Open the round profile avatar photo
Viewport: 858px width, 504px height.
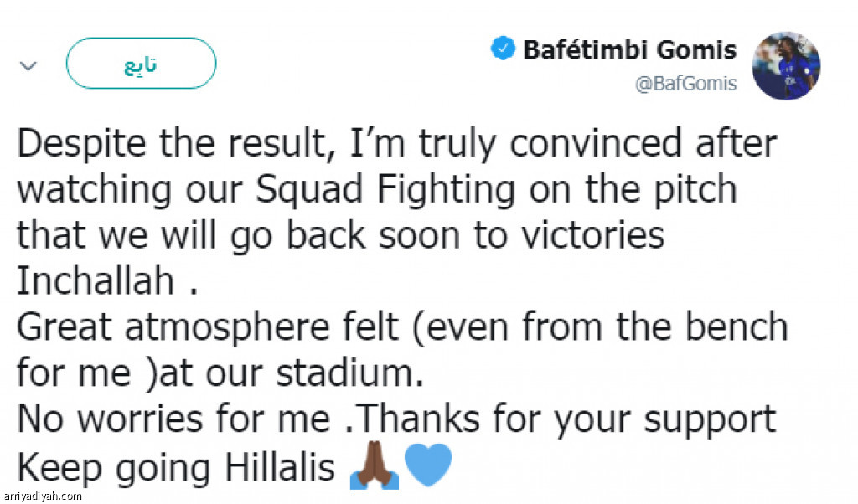pyautogui.click(x=786, y=66)
